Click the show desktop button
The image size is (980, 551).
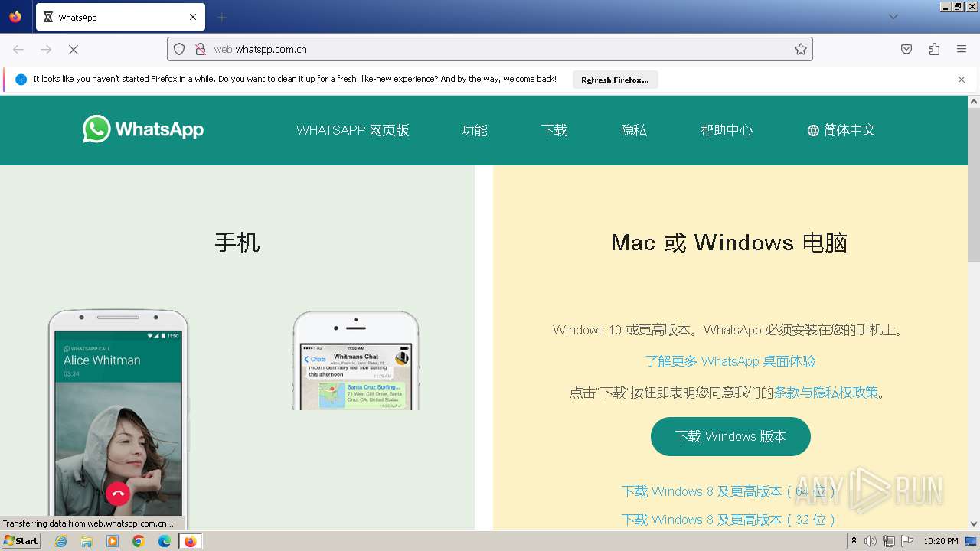click(971, 541)
